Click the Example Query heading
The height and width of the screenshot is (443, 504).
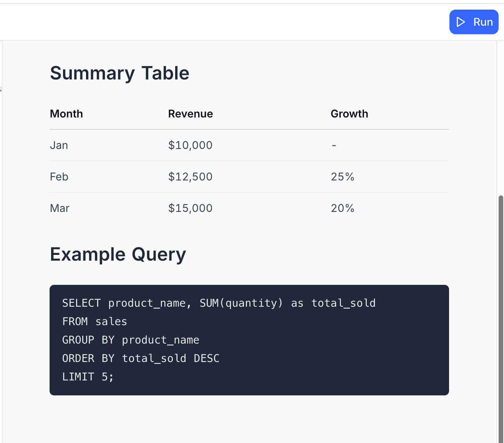tap(118, 254)
